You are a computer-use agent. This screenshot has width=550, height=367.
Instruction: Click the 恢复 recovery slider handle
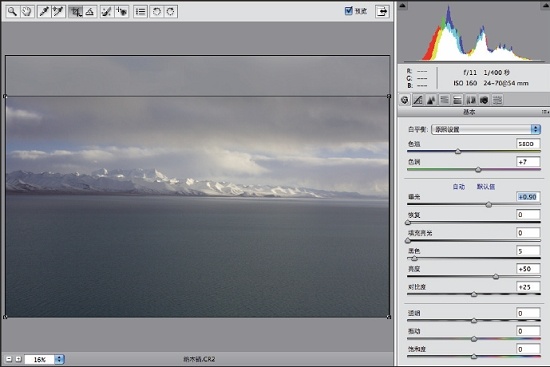tap(408, 222)
